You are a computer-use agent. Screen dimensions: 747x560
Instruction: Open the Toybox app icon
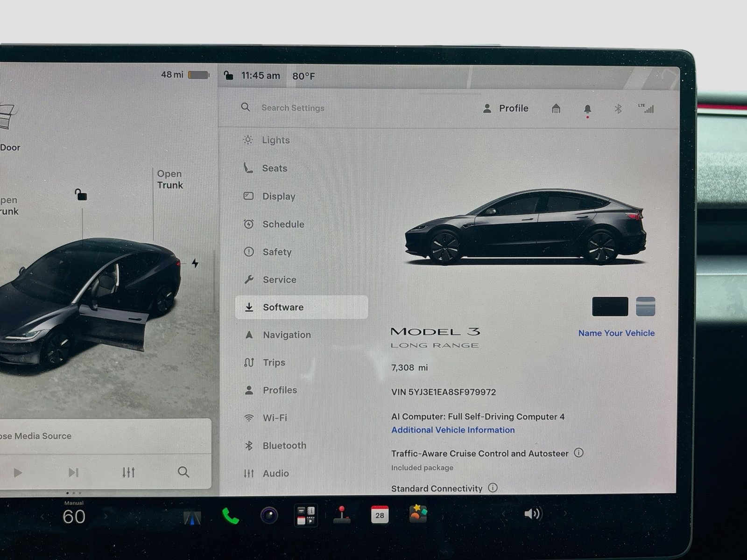click(418, 514)
